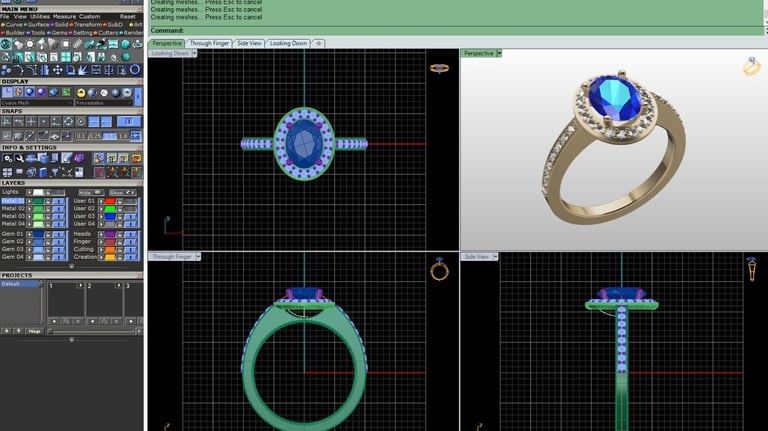This screenshot has width=768, height=431.
Task: Click the move arrows transform tool
Action: (x=58, y=70)
